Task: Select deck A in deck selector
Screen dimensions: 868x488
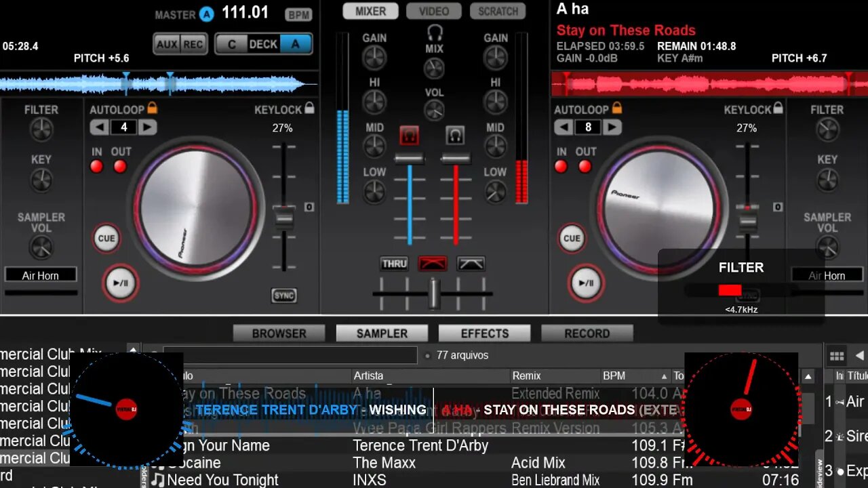Action: (x=295, y=44)
